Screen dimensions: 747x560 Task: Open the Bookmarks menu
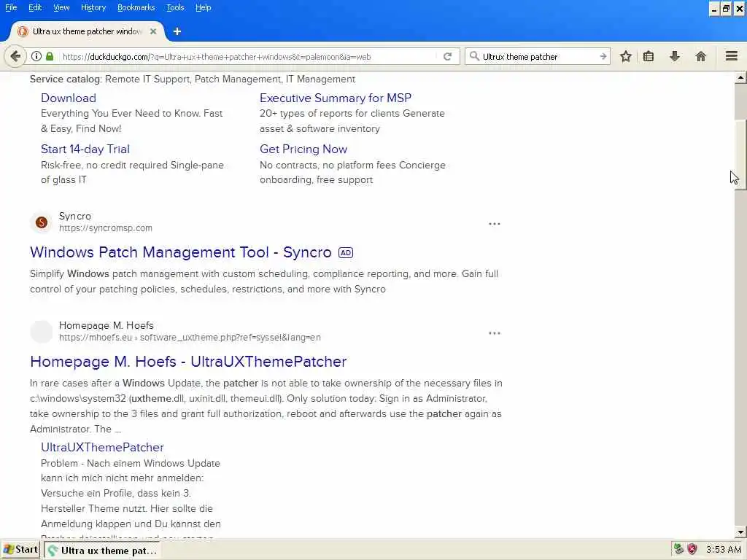point(136,7)
